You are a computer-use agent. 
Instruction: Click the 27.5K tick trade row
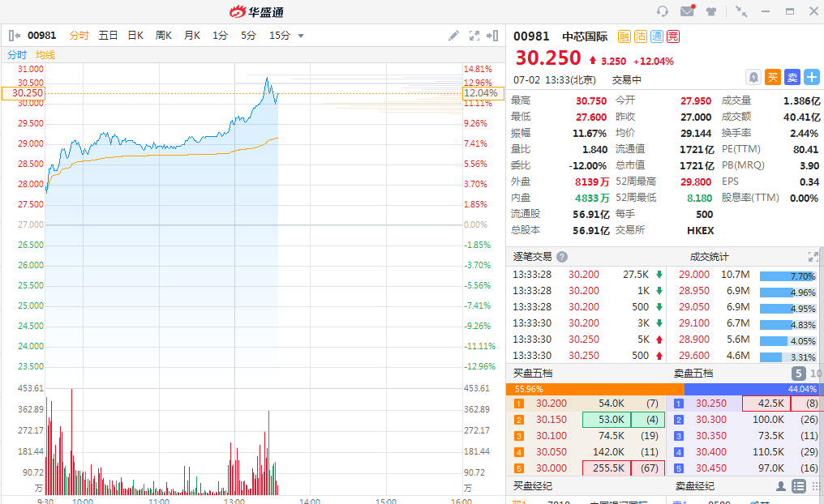coord(587,275)
